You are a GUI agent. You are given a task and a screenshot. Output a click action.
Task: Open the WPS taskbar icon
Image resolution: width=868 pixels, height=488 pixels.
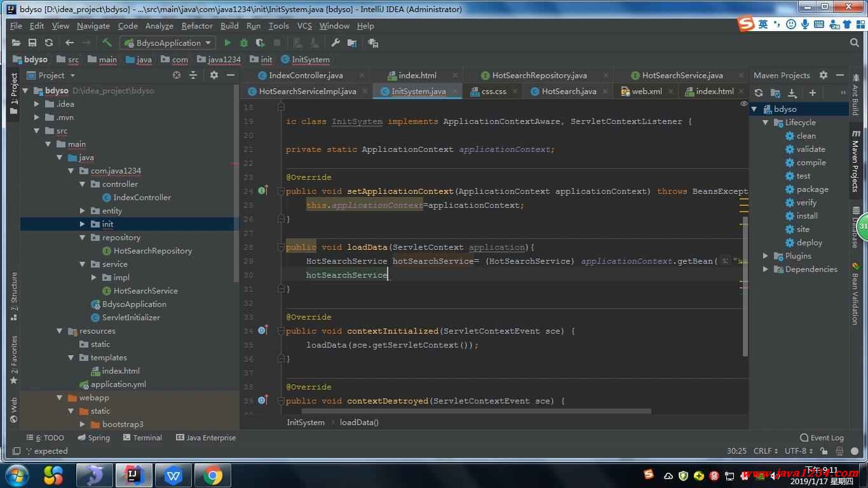(173, 475)
